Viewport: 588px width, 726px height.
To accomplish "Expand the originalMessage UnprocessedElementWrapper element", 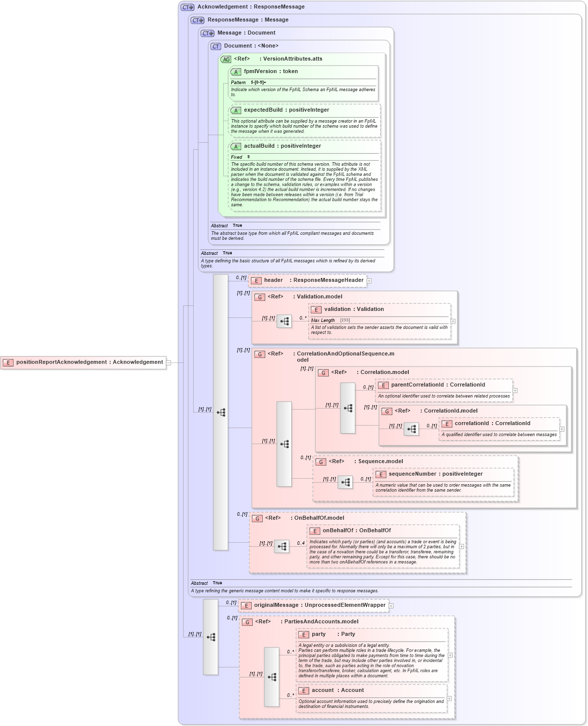I will [391, 606].
